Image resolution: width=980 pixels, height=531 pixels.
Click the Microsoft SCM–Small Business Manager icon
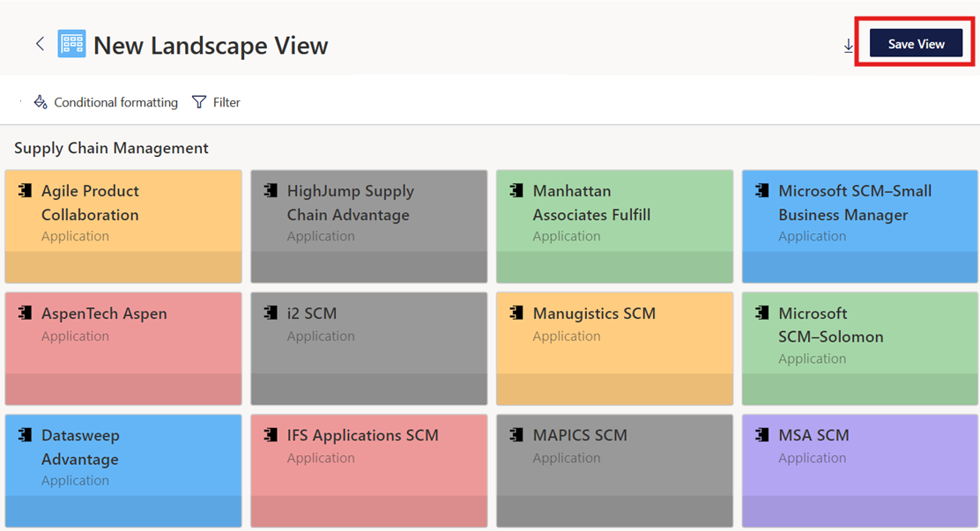[761, 190]
